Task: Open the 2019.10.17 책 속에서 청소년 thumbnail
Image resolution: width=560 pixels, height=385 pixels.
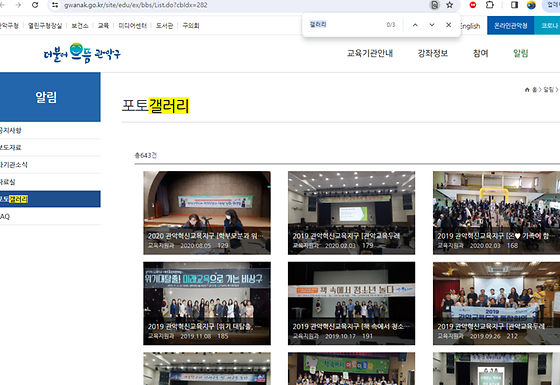Action: tap(351, 303)
